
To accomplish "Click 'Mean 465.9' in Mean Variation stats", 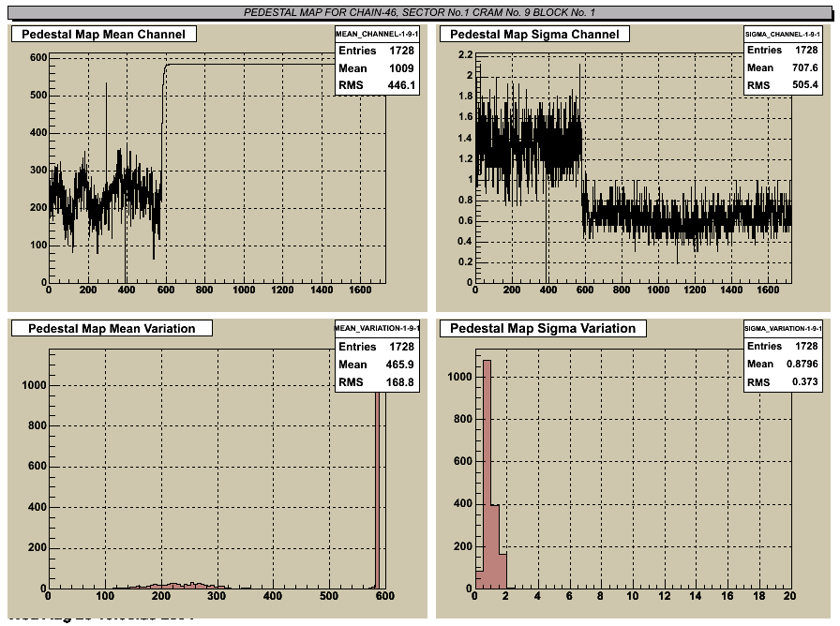I will pos(377,365).
